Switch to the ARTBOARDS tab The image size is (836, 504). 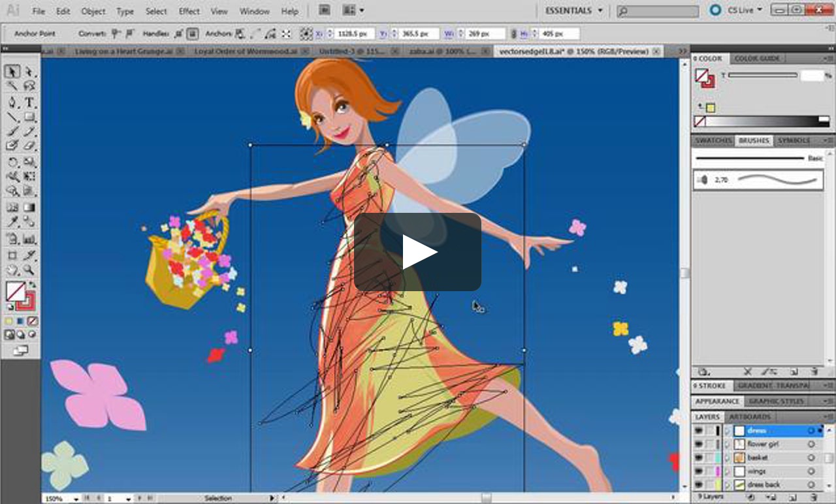click(750, 417)
